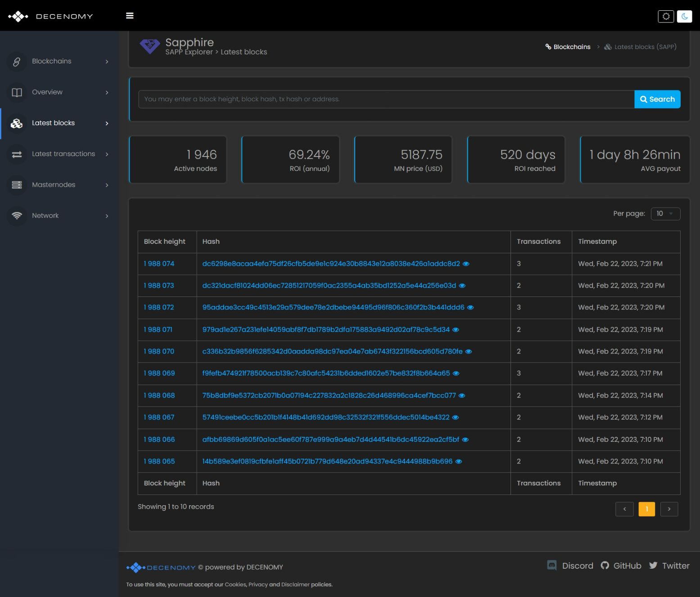Toggle eye icon for block 1 988 067
This screenshot has height=597, width=700.
456,417
